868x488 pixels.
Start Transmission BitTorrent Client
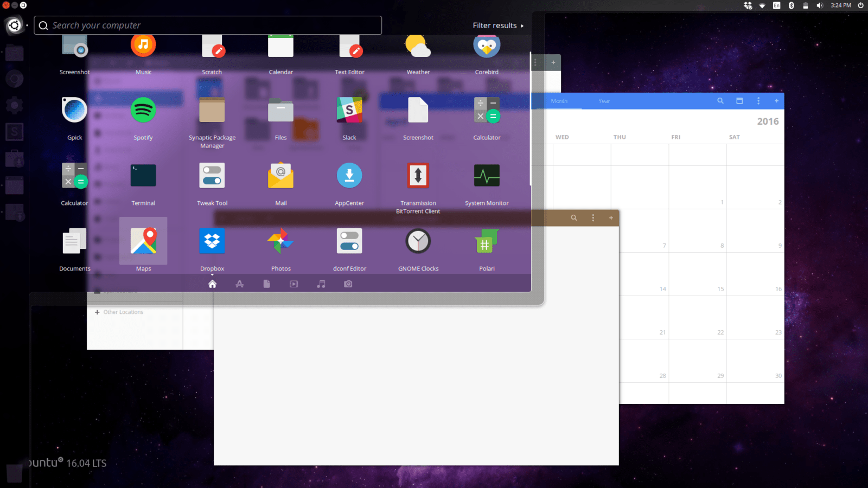pos(418,175)
